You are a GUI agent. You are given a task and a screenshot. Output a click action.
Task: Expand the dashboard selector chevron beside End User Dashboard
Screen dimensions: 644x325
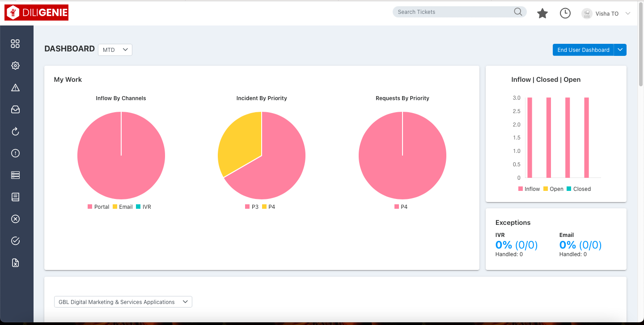tap(620, 50)
